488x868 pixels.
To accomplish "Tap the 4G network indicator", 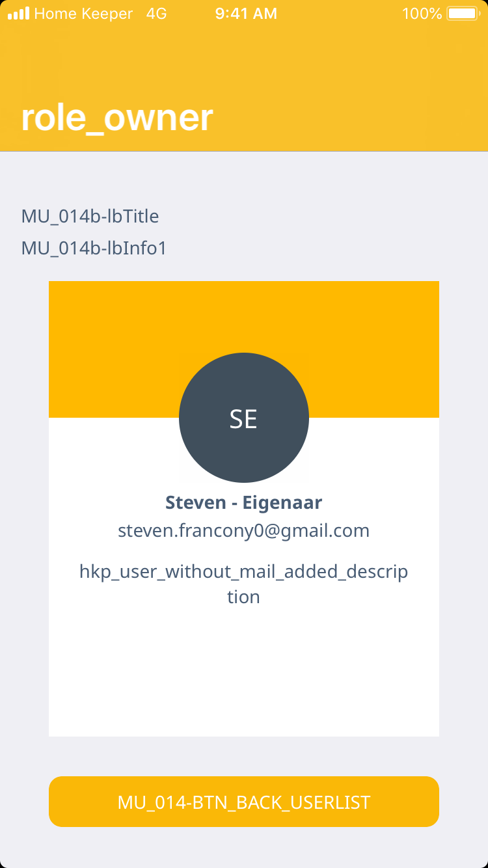I will click(x=157, y=13).
